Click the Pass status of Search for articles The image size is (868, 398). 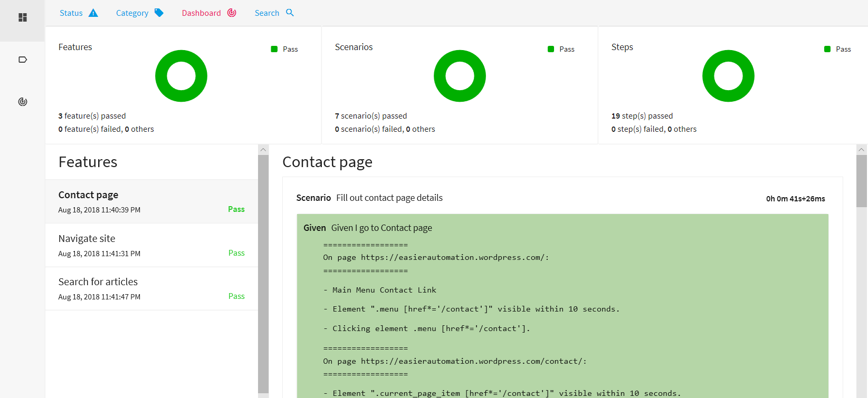(236, 296)
